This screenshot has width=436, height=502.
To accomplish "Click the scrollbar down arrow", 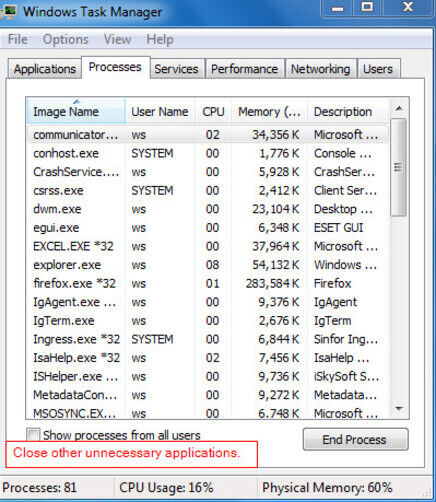I will click(x=399, y=408).
